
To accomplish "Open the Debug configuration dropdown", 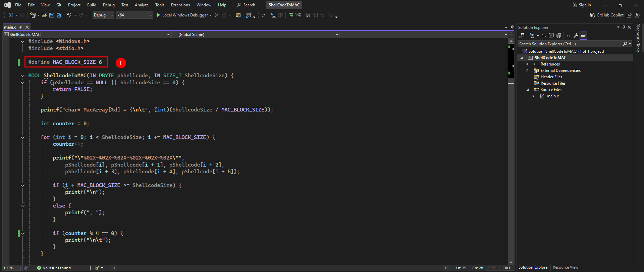I will 103,15.
